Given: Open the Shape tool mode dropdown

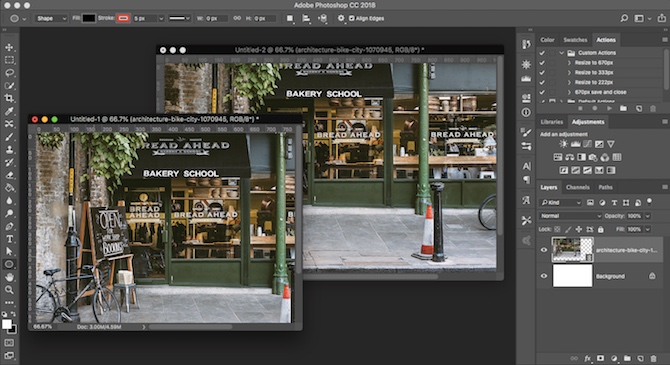Looking at the screenshot, I should point(51,18).
